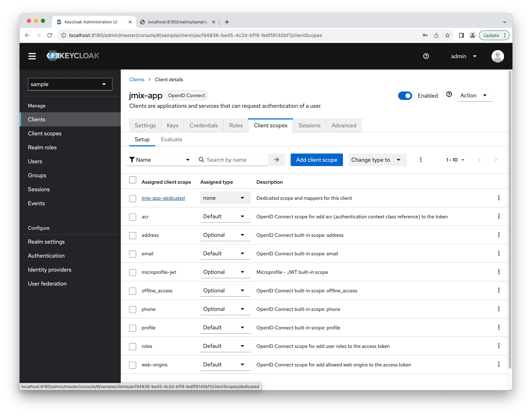Click the Add client scope button
532x416 pixels.
pos(316,159)
